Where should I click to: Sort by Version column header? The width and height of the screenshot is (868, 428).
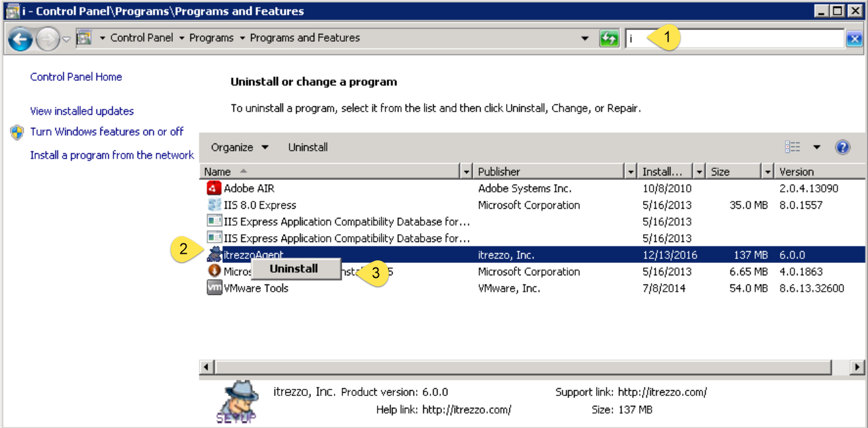(x=820, y=172)
